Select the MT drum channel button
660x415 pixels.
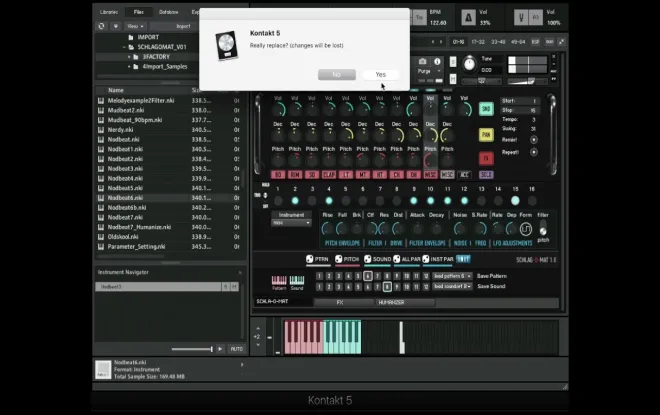point(362,175)
